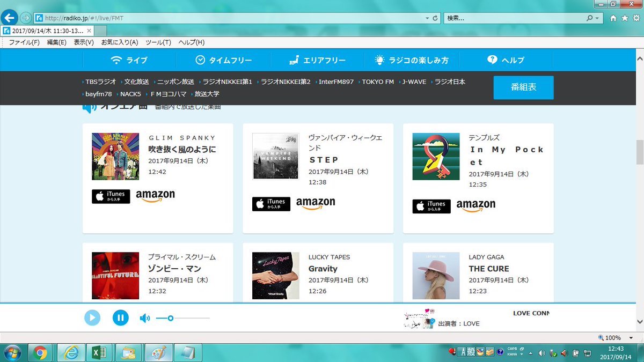Select the ラジオNIKKEI第2 station link
The image size is (644, 362).
pyautogui.click(x=284, y=82)
